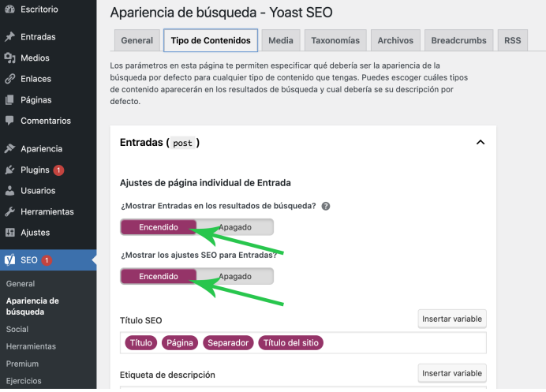
Task: Click the help question mark icon
Action: pyautogui.click(x=326, y=206)
